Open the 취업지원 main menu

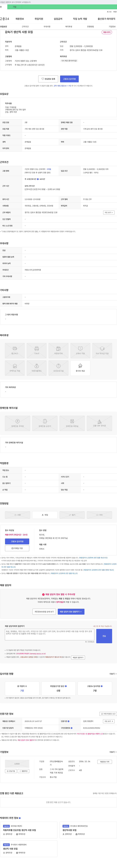[x=39, y=19]
